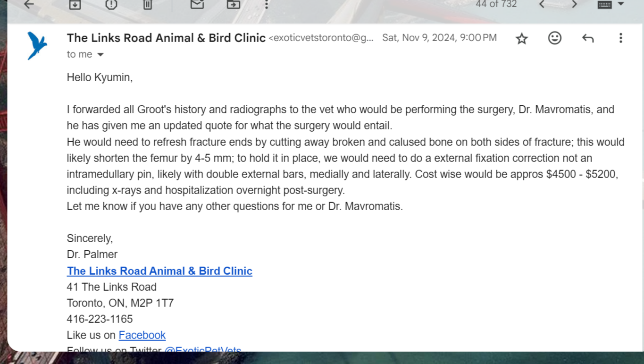Reply to the clinic's email
Image resolution: width=644 pixels, height=364 pixels.
588,38
